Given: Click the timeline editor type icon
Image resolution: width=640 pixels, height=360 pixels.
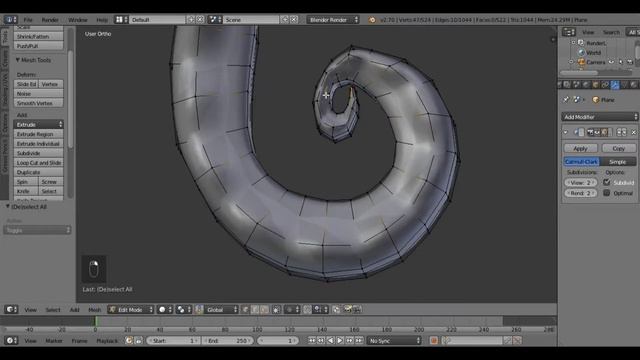Looking at the screenshot, I should coord(11,340).
